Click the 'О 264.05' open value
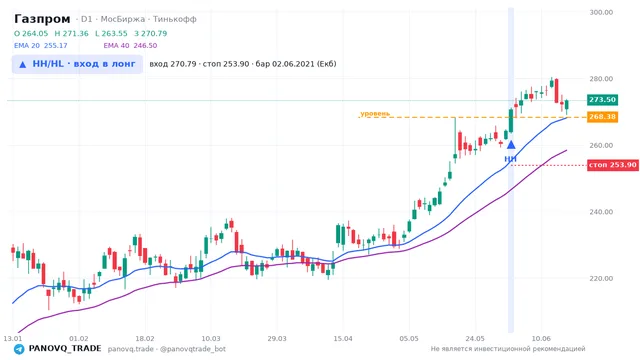This screenshot has height=360, width=640. click(31, 33)
